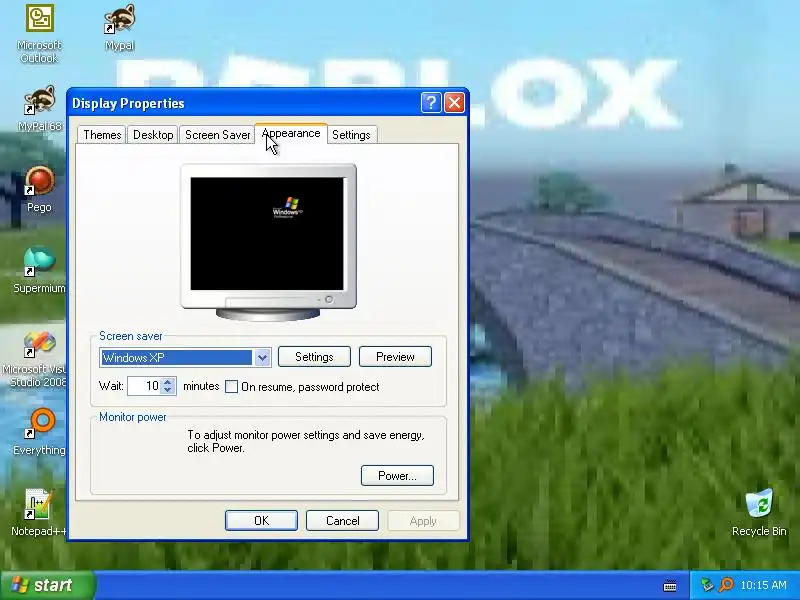Select the Recycle Bin icon
The image size is (800, 600).
(x=759, y=512)
